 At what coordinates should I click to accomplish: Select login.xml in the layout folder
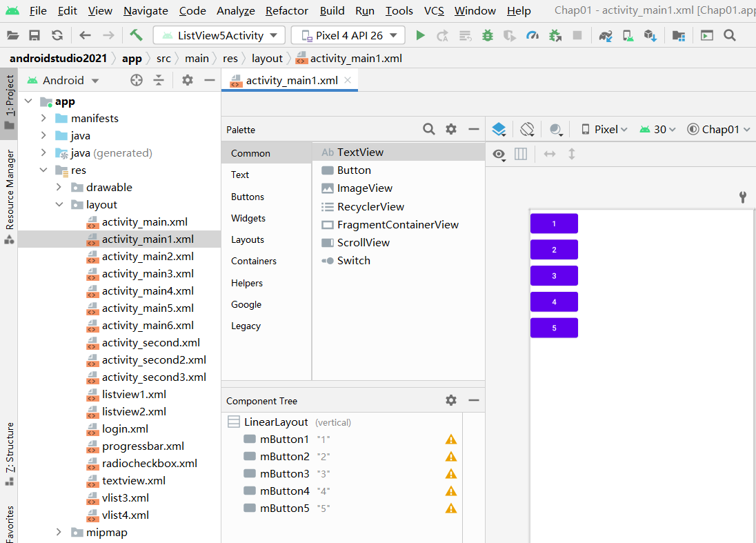(125, 428)
